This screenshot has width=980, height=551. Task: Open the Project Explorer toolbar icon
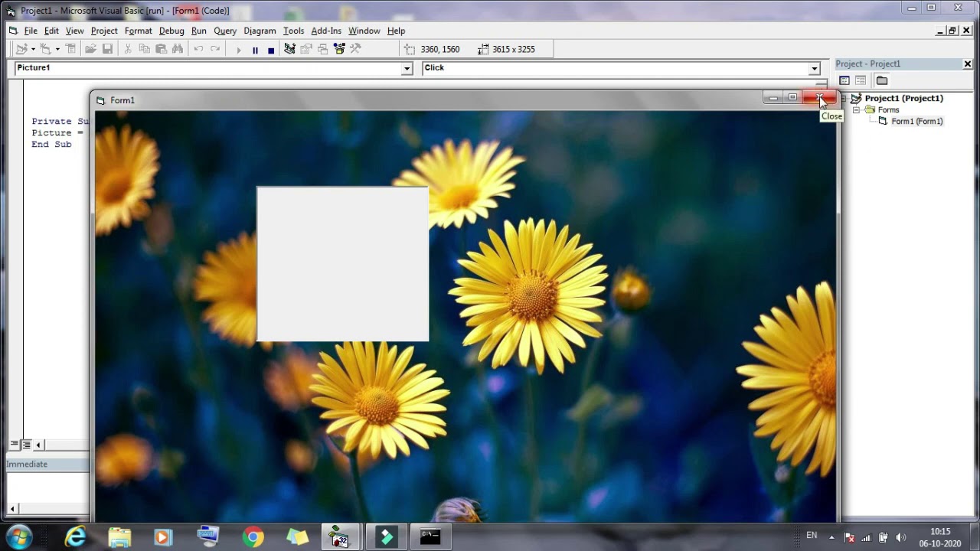(289, 49)
